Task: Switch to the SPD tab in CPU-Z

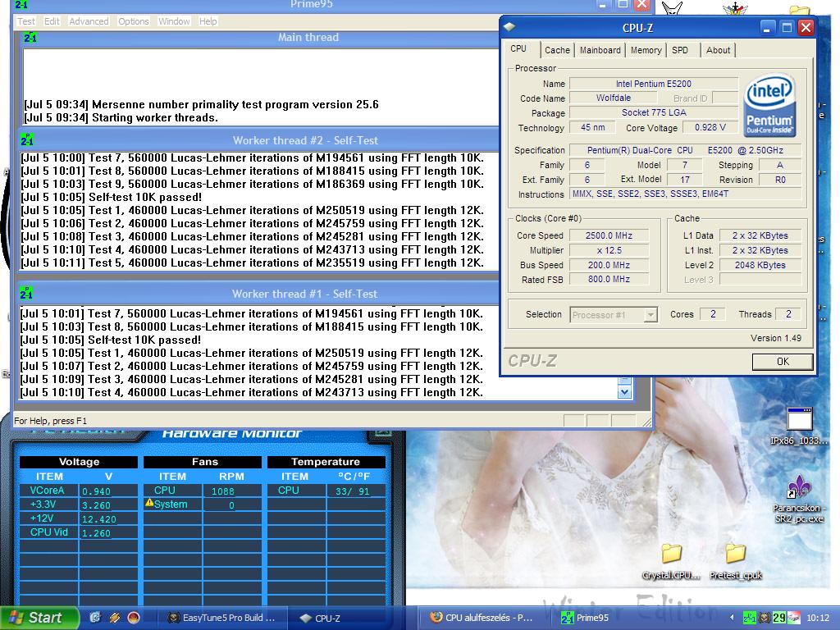Action: pyautogui.click(x=680, y=50)
